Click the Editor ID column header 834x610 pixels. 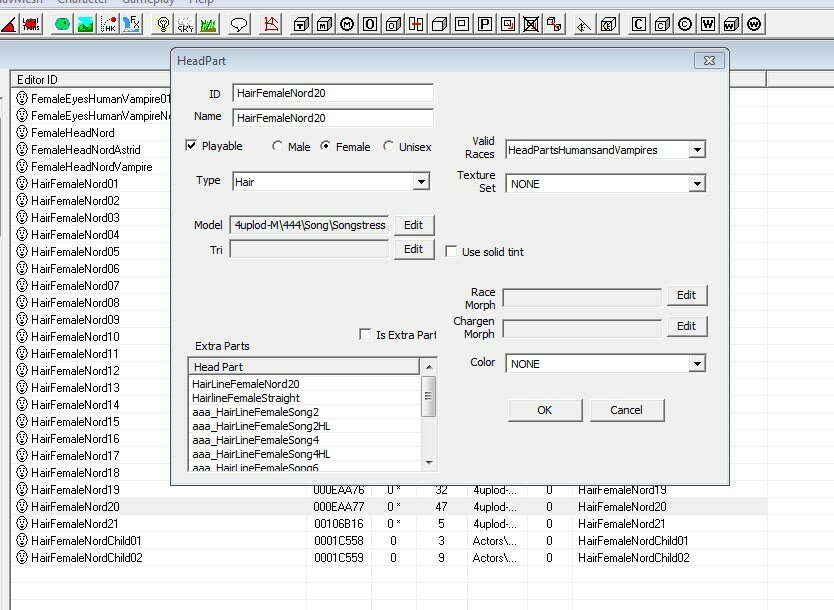(x=90, y=80)
